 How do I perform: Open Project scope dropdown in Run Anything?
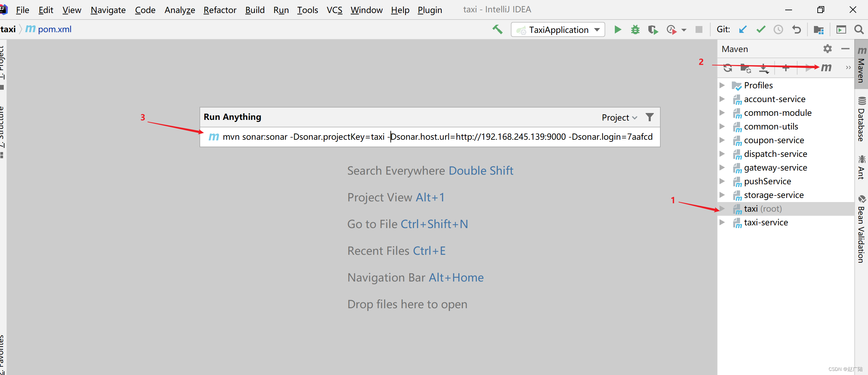[619, 117]
